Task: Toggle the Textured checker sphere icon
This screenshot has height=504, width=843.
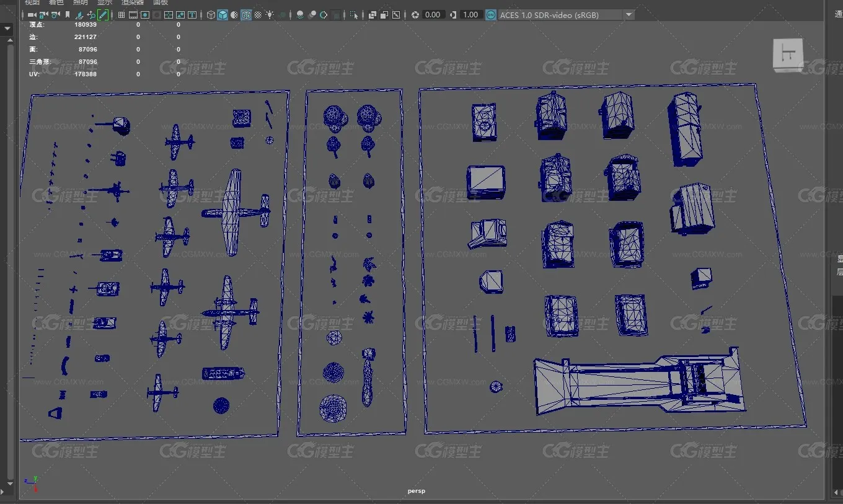Action: pyautogui.click(x=258, y=15)
